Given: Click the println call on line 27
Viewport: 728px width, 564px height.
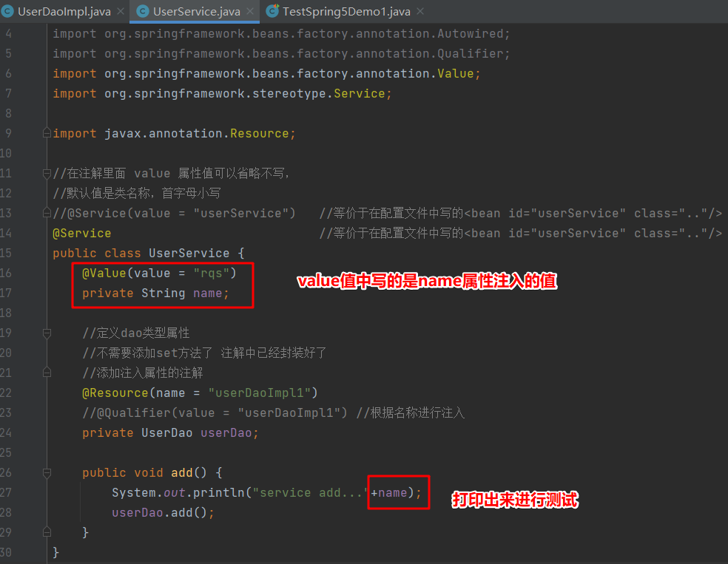Looking at the screenshot, I should pos(219,492).
